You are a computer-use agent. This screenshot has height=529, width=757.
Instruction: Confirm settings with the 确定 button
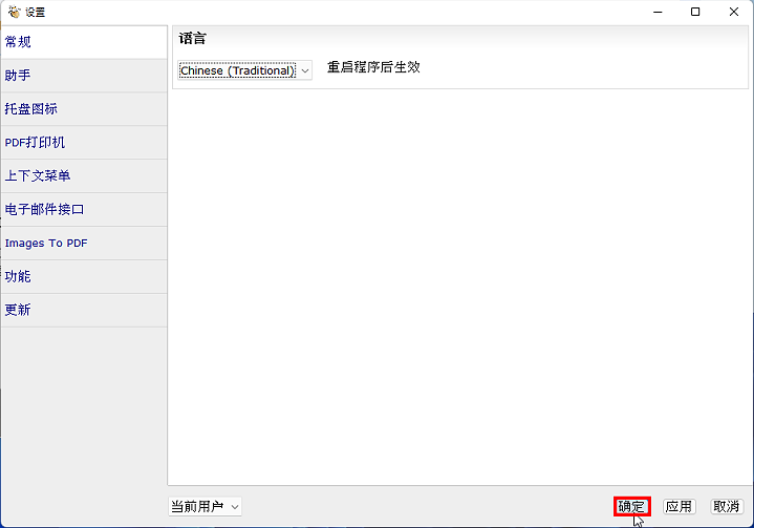[632, 507]
